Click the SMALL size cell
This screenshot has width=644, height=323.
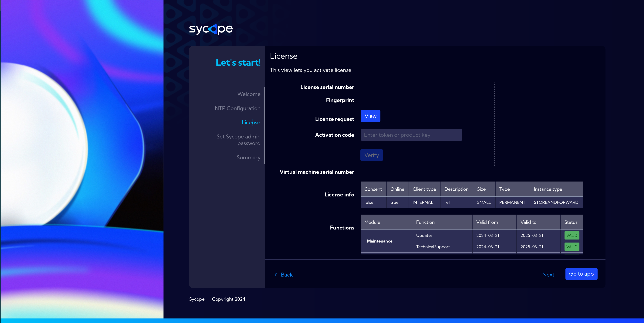point(484,202)
